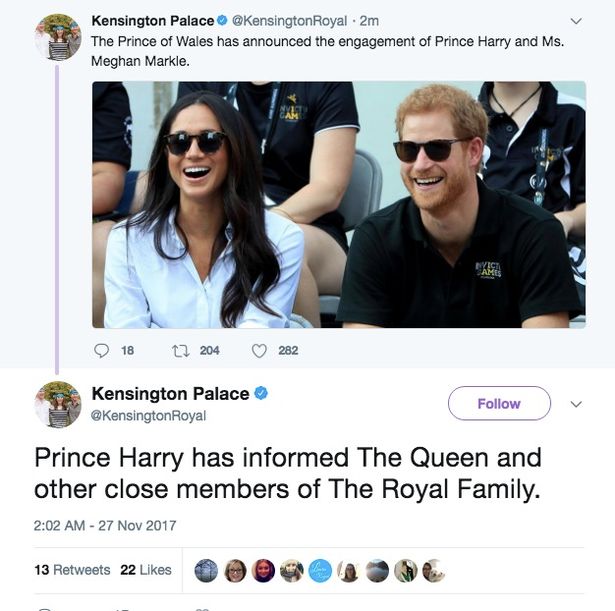
Task: Click the first liker avatar with the tree image
Action: (x=206, y=571)
